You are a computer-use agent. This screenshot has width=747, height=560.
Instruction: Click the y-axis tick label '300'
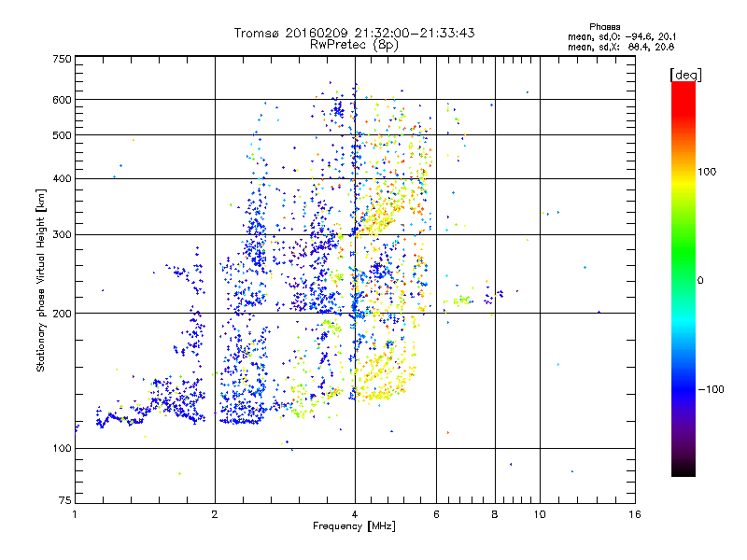pyautogui.click(x=62, y=235)
